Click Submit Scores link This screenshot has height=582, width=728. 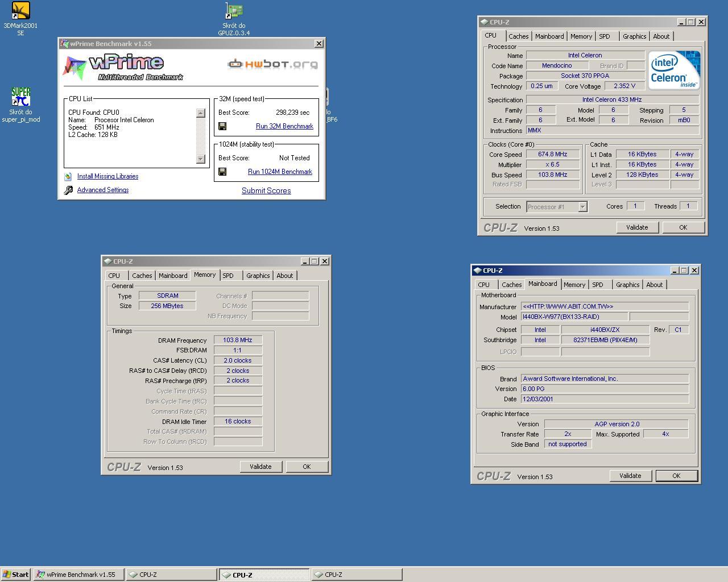click(266, 190)
